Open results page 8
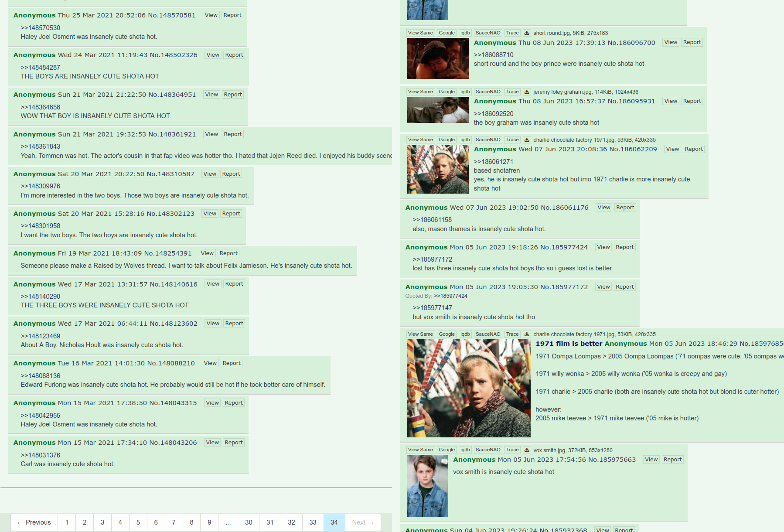This screenshot has height=532, width=784. (192, 522)
